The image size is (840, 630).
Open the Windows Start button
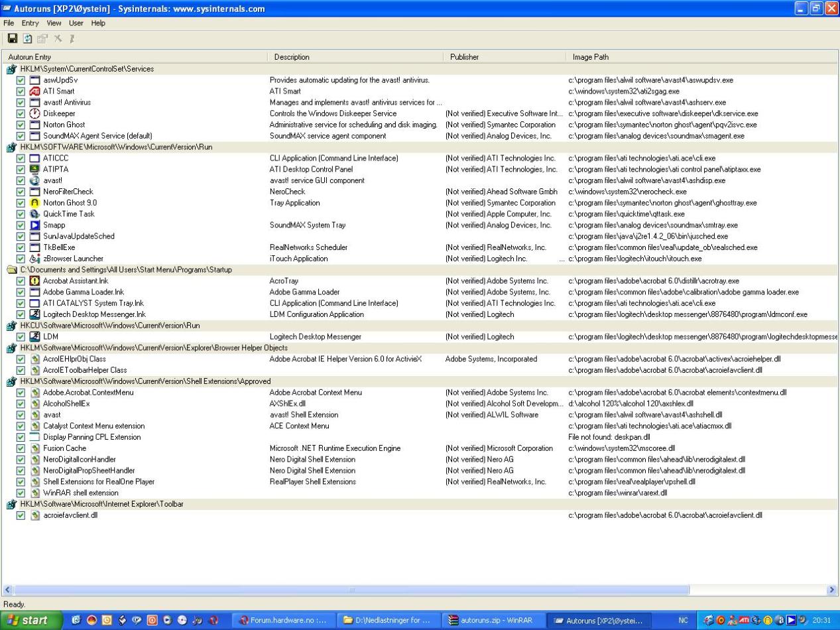[x=31, y=621]
